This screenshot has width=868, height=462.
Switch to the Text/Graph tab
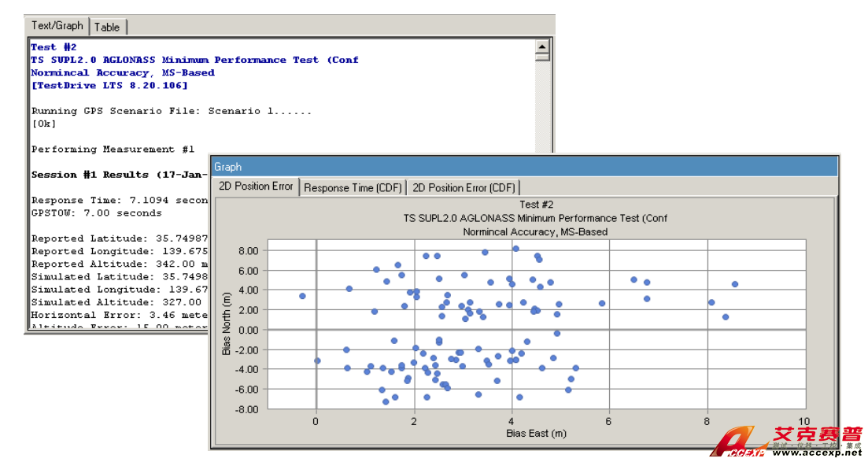pos(57,26)
